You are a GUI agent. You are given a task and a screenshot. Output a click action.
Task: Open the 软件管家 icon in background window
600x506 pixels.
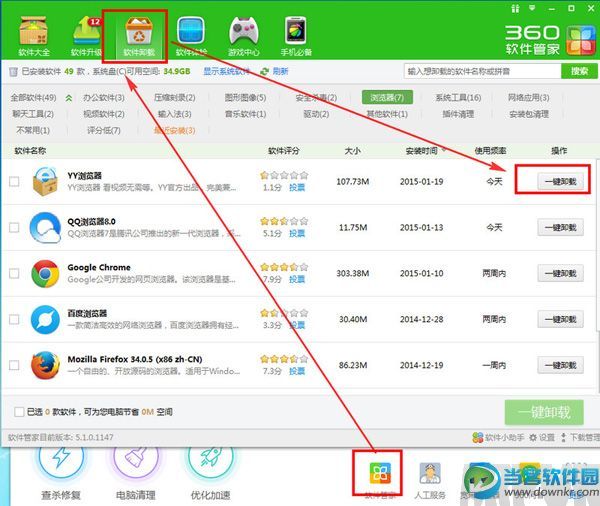pos(380,472)
